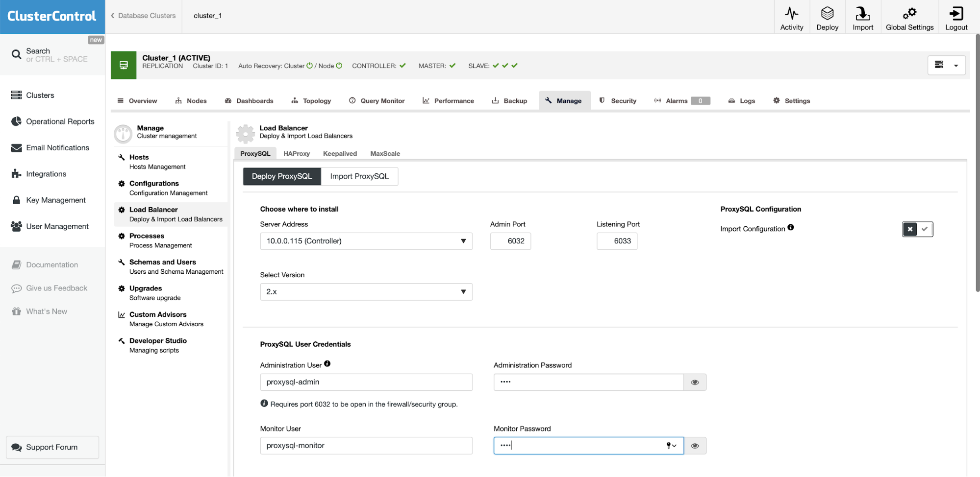The image size is (980, 477).
Task: Click the page vertical scrollbar
Action: tap(977, 163)
